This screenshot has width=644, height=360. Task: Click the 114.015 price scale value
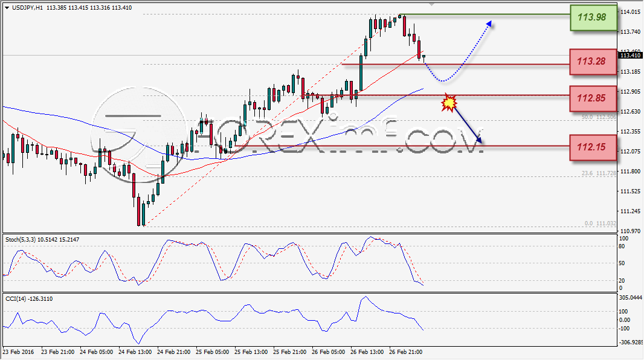pos(631,12)
